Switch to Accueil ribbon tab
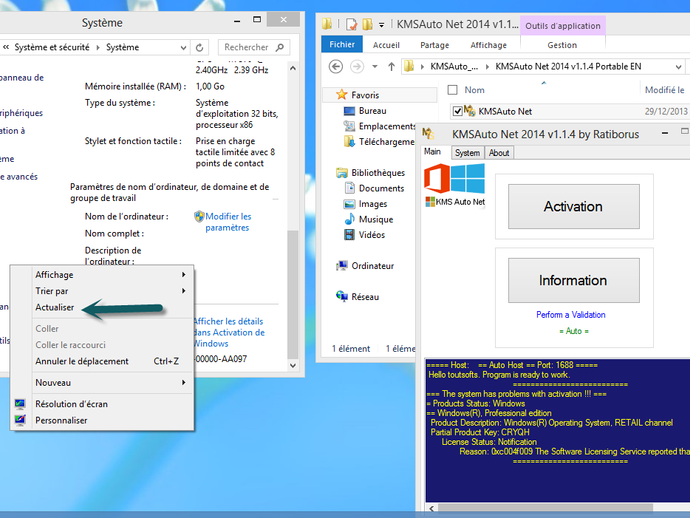690x518 pixels. tap(386, 45)
